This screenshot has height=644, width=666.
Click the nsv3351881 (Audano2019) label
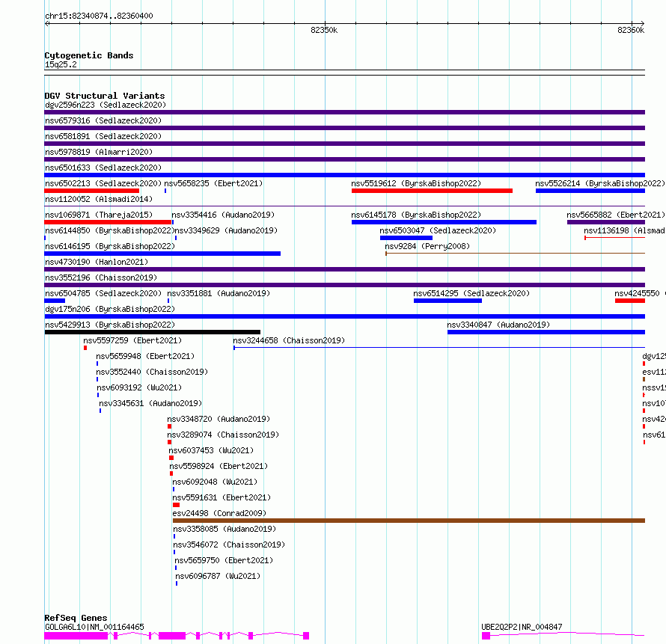(219, 293)
